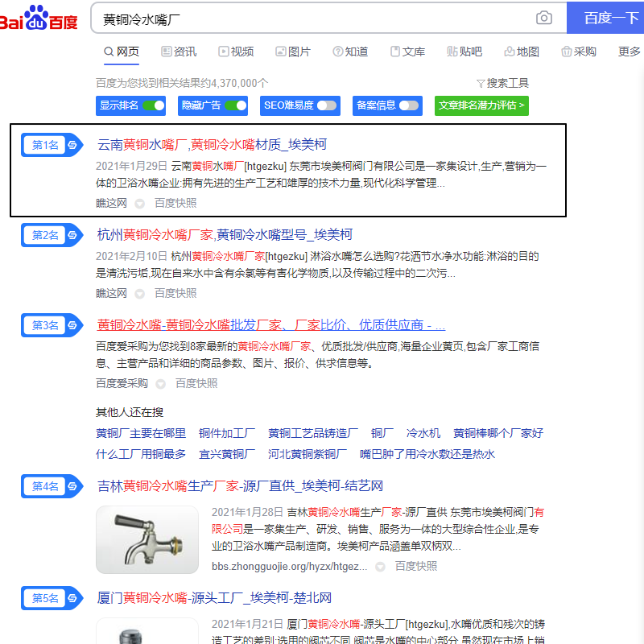The width and height of the screenshot is (644, 644).
Task: Click the faucet thumbnail in the 吉林 result
Action: tap(147, 539)
